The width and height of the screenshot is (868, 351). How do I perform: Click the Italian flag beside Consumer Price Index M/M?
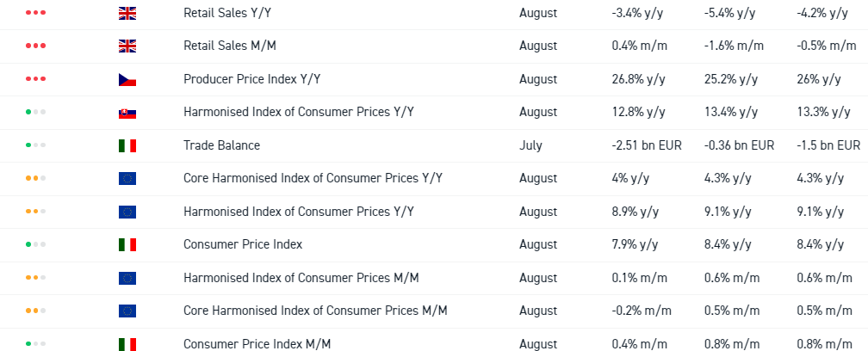tap(127, 344)
